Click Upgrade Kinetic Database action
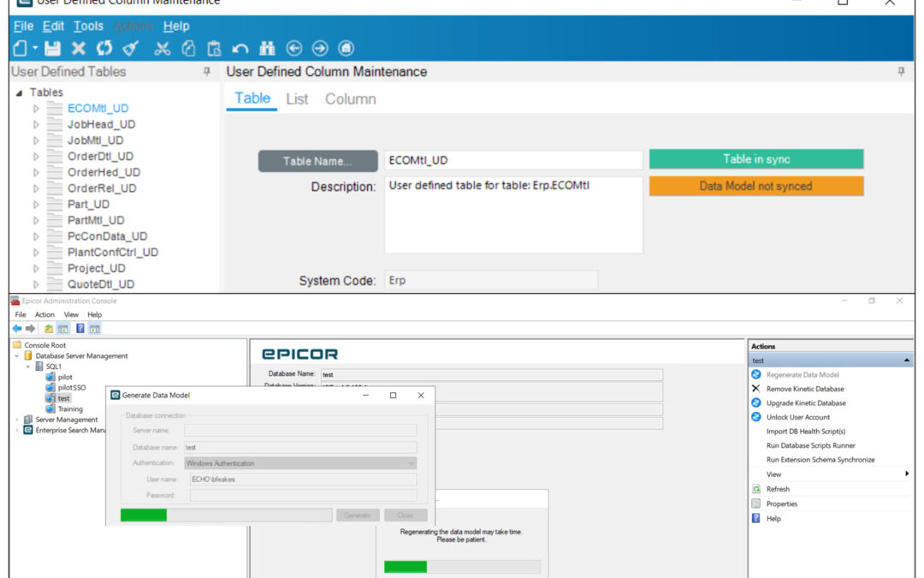924x578 pixels. 806,402
